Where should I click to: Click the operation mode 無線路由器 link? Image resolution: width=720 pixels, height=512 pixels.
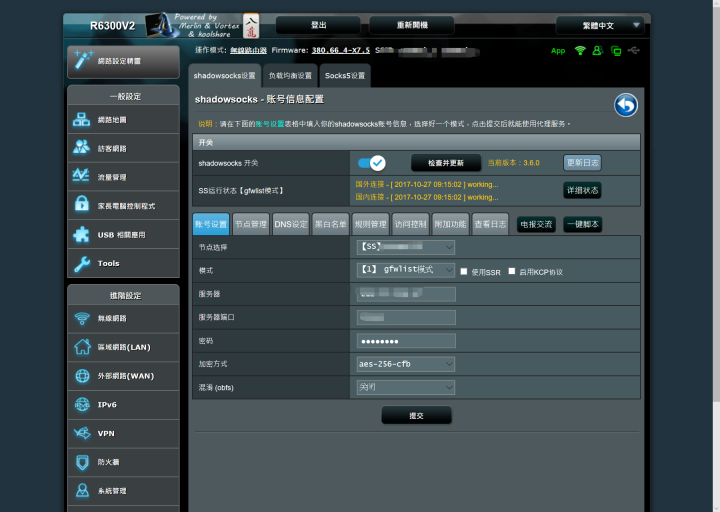coord(248,50)
